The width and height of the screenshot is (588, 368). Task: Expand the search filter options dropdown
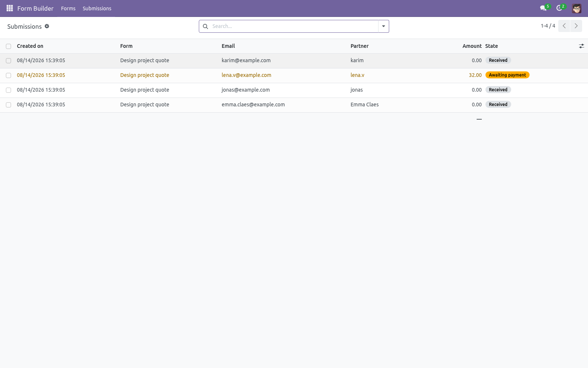pos(384,26)
